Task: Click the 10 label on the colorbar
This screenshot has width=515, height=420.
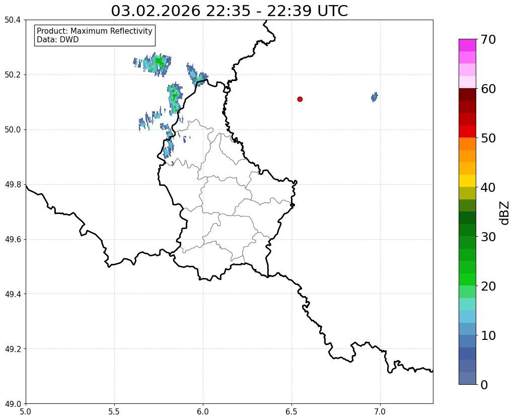Action: click(488, 335)
